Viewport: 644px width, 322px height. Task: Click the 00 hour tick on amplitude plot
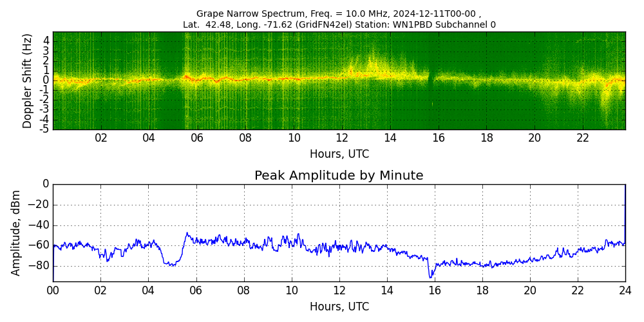pyautogui.click(x=53, y=290)
